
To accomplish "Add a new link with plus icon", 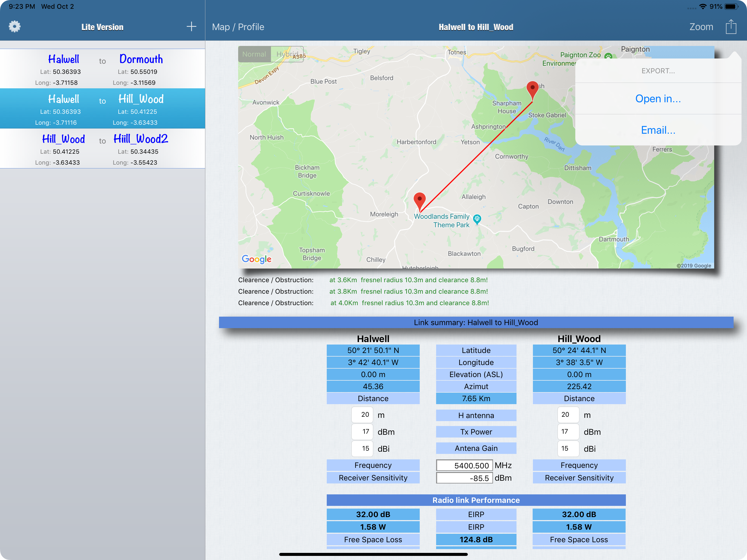I will [x=191, y=27].
